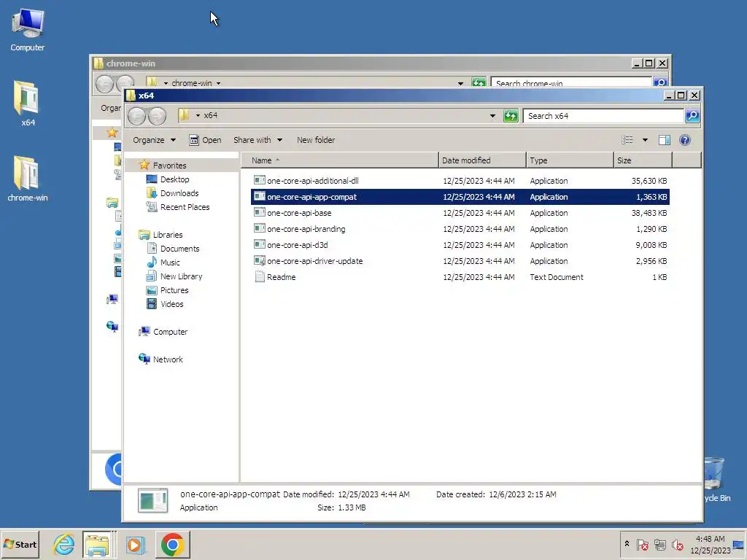Click Text Document type of Readme
The height and width of the screenshot is (560, 747).
point(557,276)
